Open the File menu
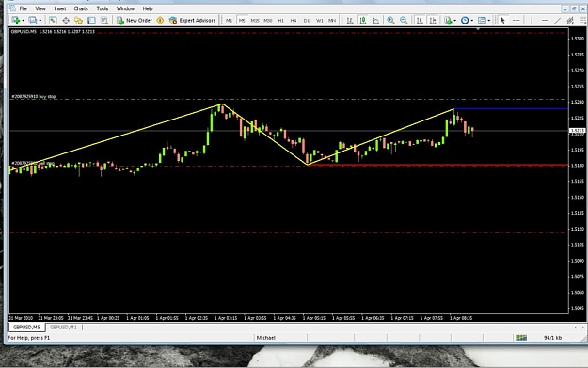The image size is (588, 368). click(x=23, y=8)
